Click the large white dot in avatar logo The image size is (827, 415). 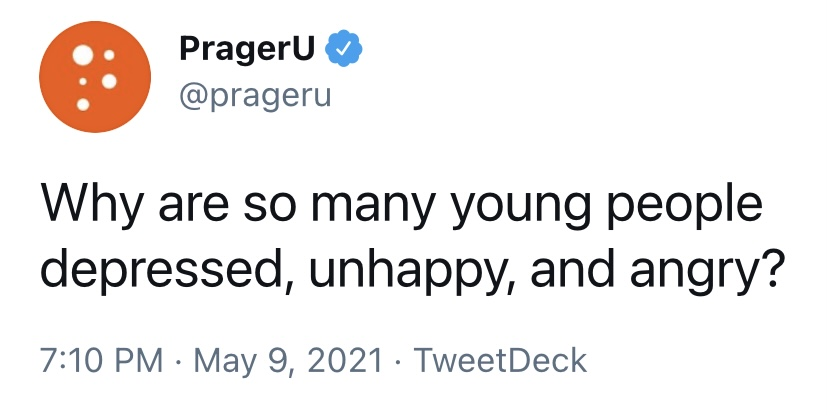click(x=84, y=53)
